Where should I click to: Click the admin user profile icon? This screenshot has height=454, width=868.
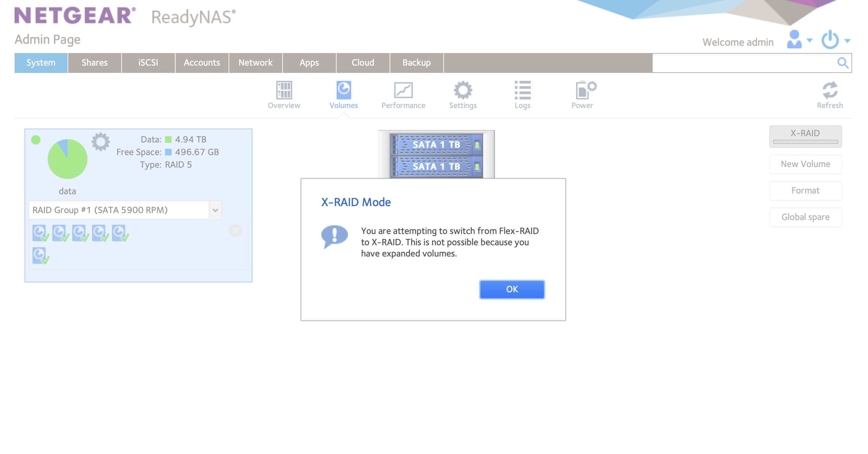tap(794, 39)
